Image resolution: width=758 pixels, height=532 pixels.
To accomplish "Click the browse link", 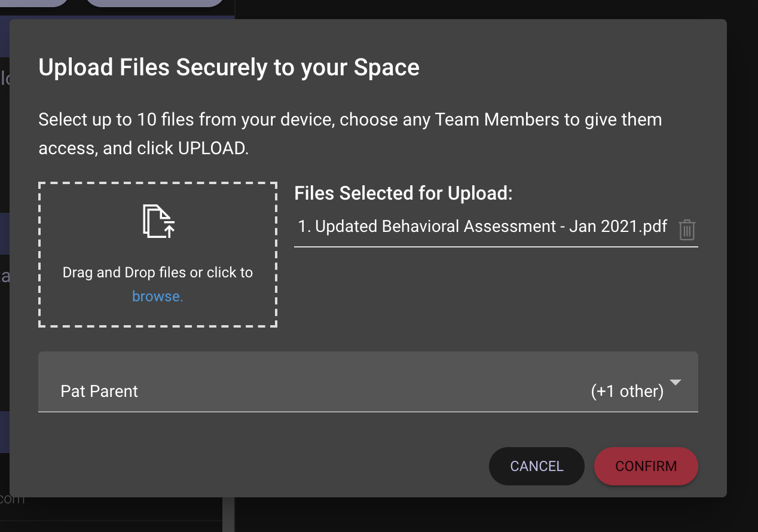I will pos(157,296).
